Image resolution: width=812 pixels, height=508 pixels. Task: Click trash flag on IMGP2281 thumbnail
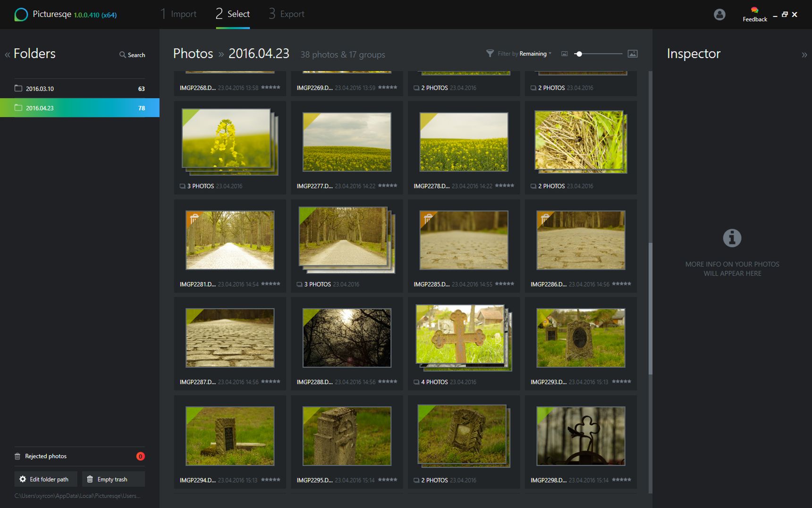point(194,219)
